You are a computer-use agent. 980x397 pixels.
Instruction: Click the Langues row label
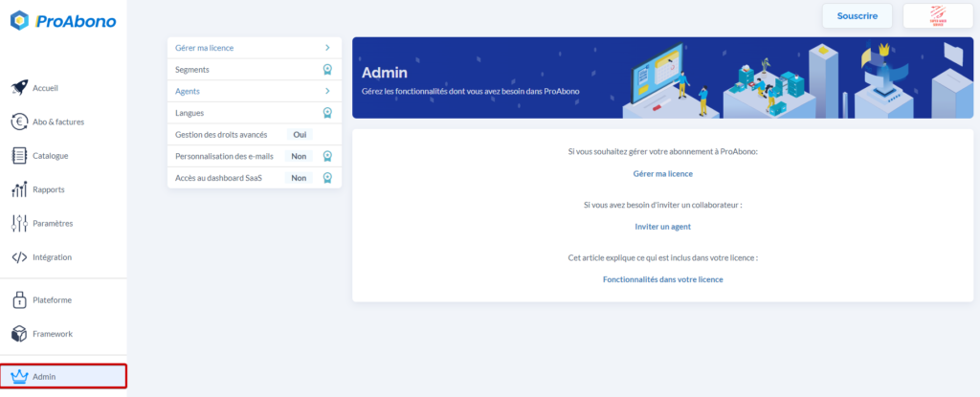pyautogui.click(x=190, y=113)
